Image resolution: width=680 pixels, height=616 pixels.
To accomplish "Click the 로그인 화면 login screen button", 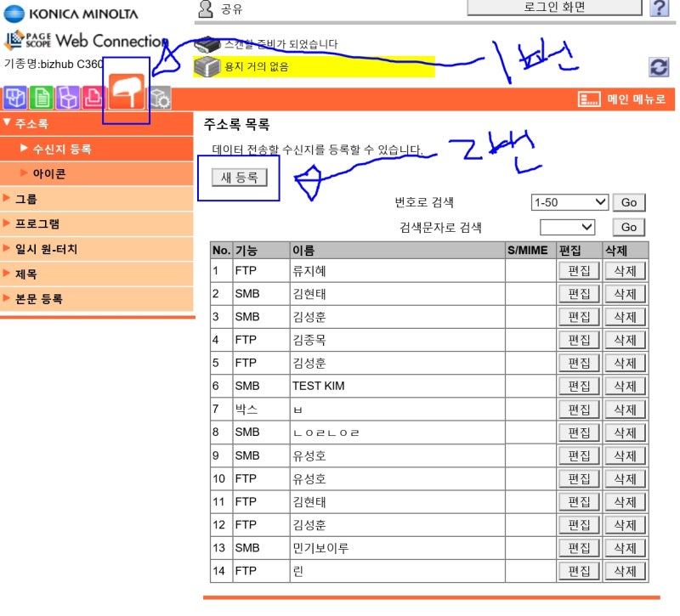I will pyautogui.click(x=553, y=5).
